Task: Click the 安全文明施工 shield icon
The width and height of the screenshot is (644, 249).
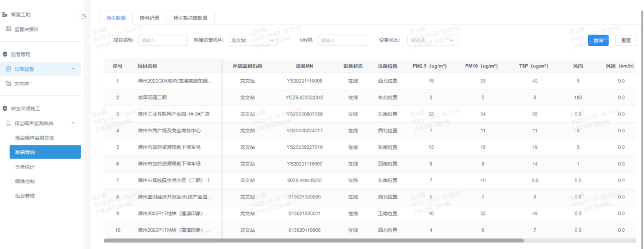Action: click(5, 108)
